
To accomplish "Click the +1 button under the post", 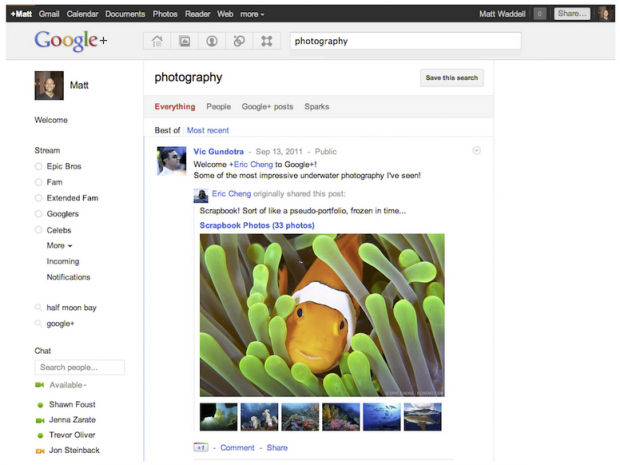I will point(201,448).
